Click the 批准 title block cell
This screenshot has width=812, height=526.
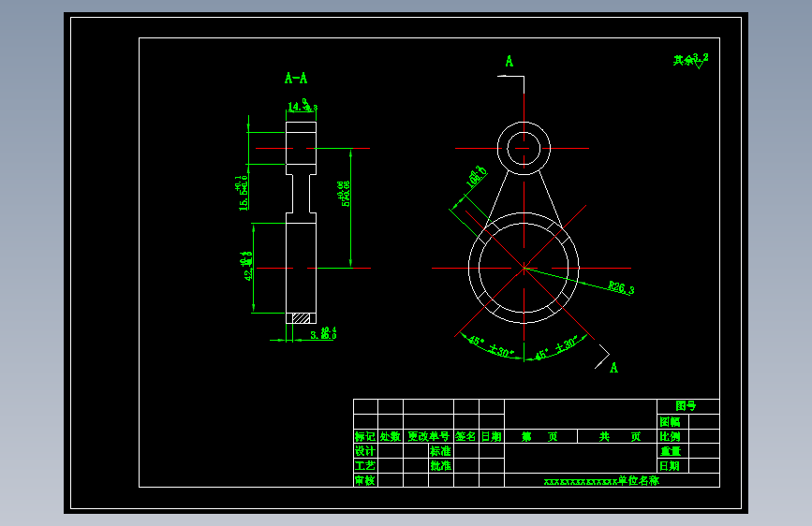(441, 466)
